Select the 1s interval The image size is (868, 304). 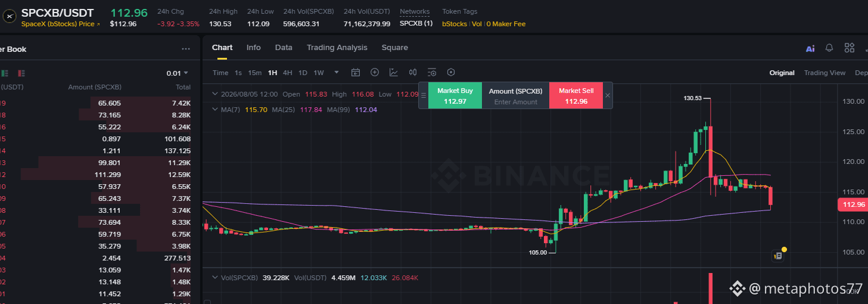click(238, 73)
